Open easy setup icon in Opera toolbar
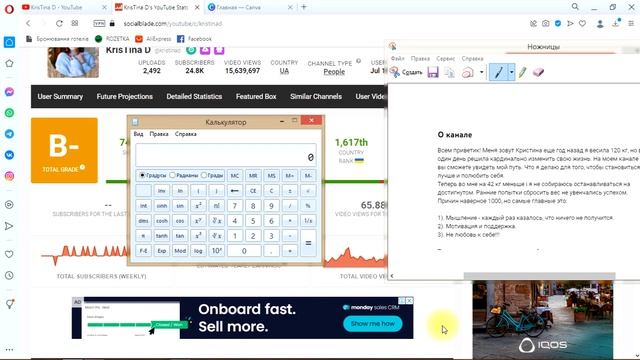 631,24
